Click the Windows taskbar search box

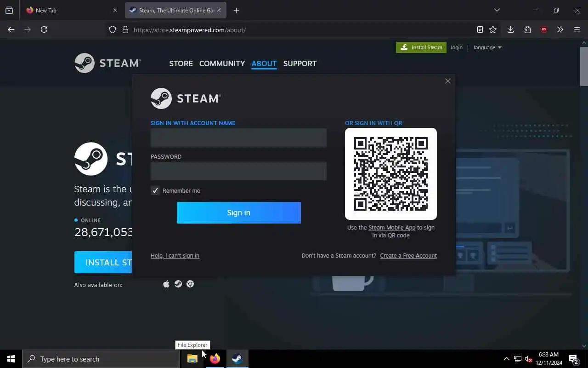pos(101,359)
